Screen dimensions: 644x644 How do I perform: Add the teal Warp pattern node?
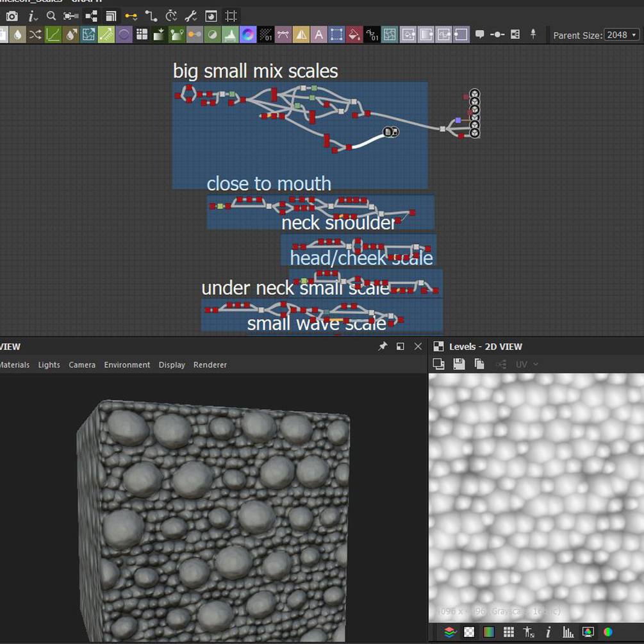coord(390,35)
